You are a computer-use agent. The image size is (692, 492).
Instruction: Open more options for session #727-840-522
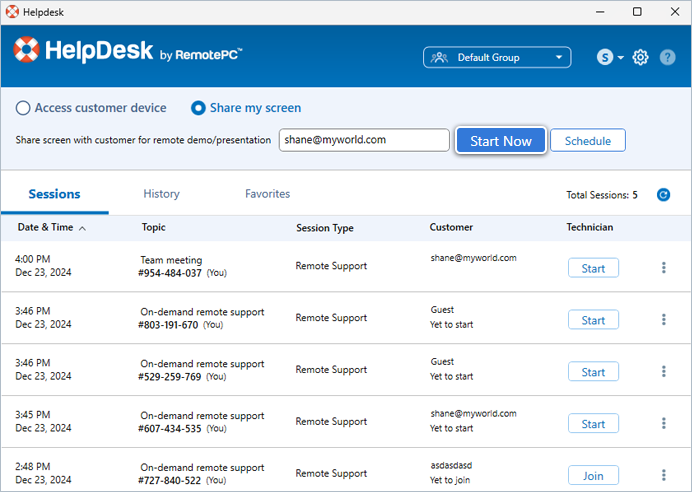click(x=663, y=475)
